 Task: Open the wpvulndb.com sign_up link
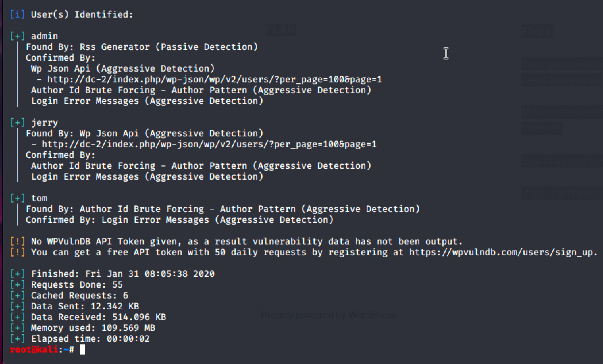tap(503, 252)
